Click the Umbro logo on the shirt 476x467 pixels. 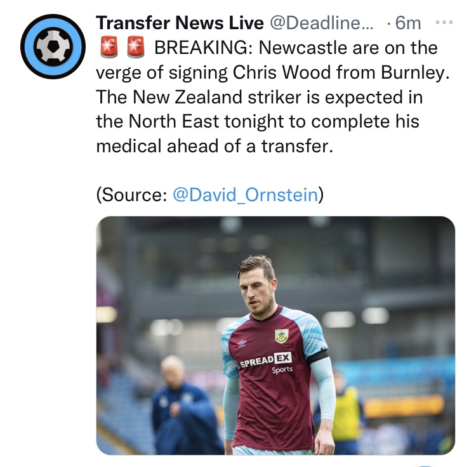(241, 343)
